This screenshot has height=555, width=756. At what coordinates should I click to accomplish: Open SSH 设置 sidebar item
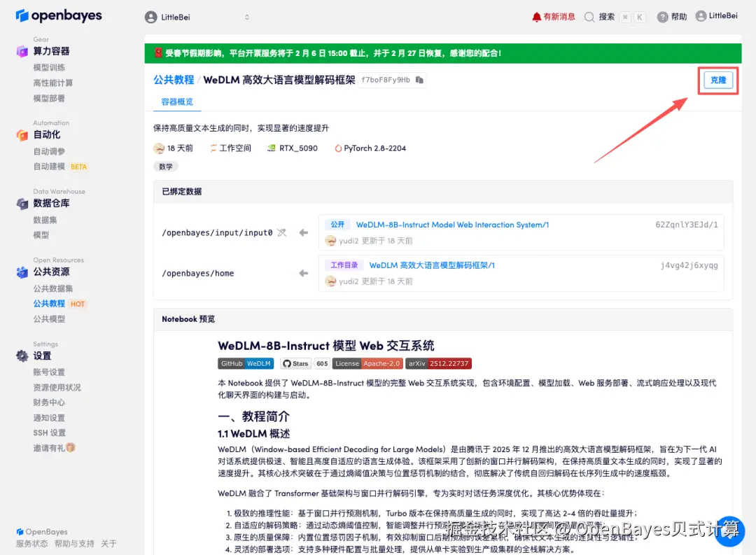[x=49, y=433]
